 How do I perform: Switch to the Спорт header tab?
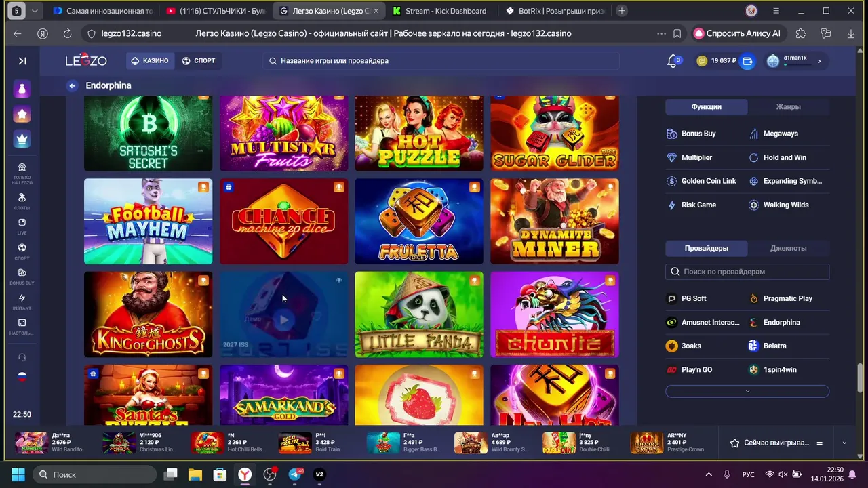199,61
